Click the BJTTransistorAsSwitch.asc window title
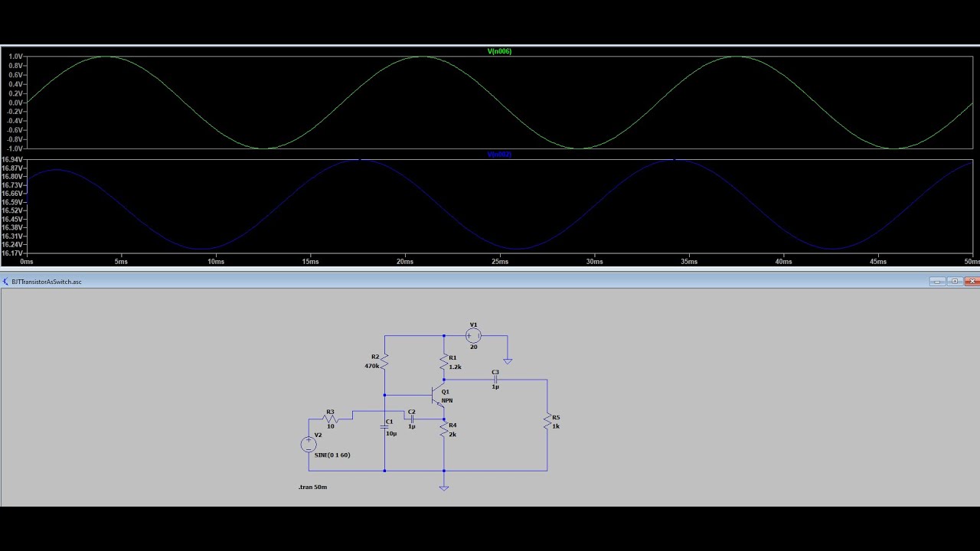980x551 pixels. 47,282
